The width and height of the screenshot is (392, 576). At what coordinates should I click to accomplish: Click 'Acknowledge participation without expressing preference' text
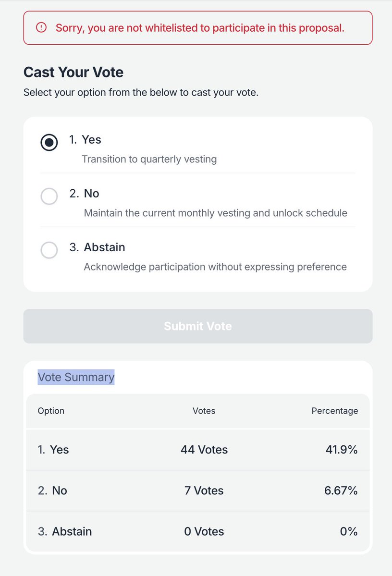(x=215, y=267)
